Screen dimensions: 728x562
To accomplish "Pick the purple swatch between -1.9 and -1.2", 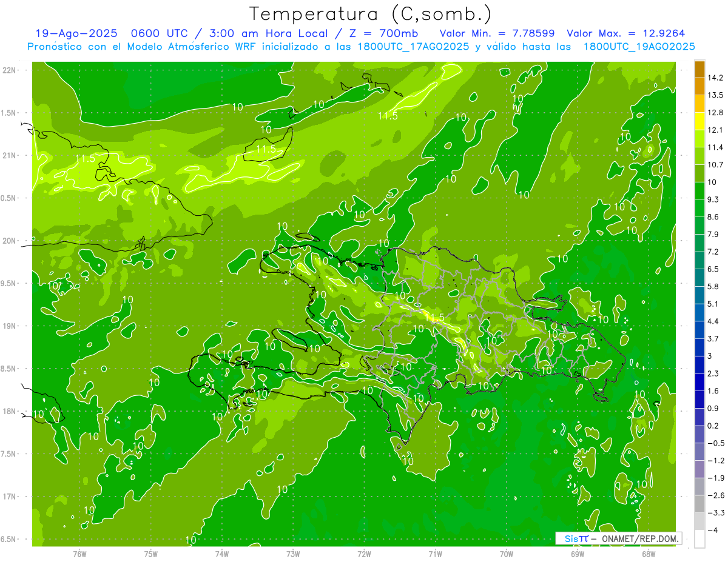I will (699, 469).
